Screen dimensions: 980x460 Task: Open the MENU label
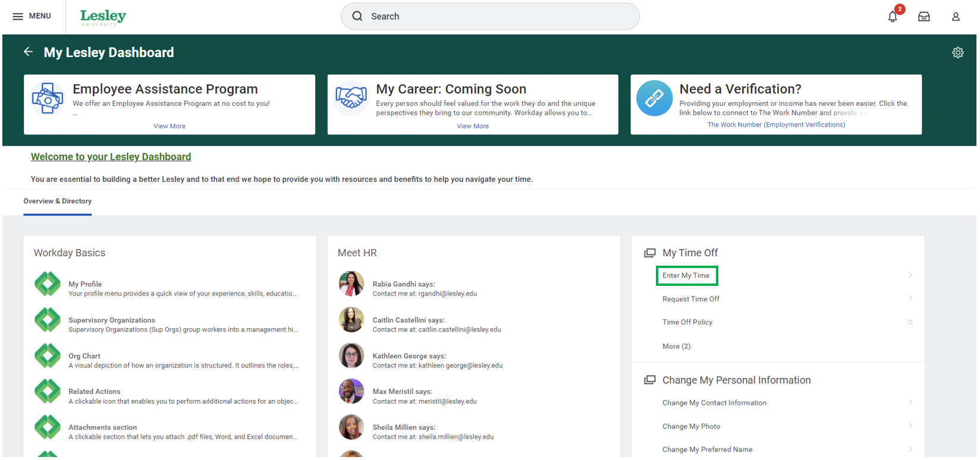click(40, 16)
